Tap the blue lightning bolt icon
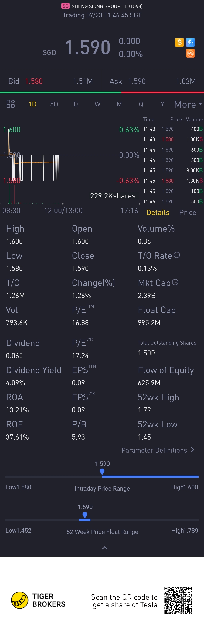Image resolution: width=204 pixels, height=644 pixels. coord(190,42)
